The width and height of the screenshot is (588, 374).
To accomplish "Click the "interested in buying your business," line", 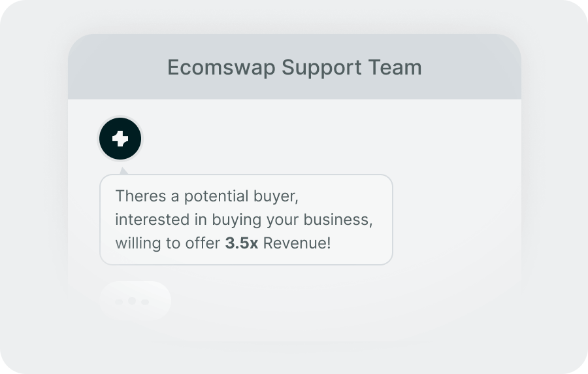I will [x=244, y=220].
